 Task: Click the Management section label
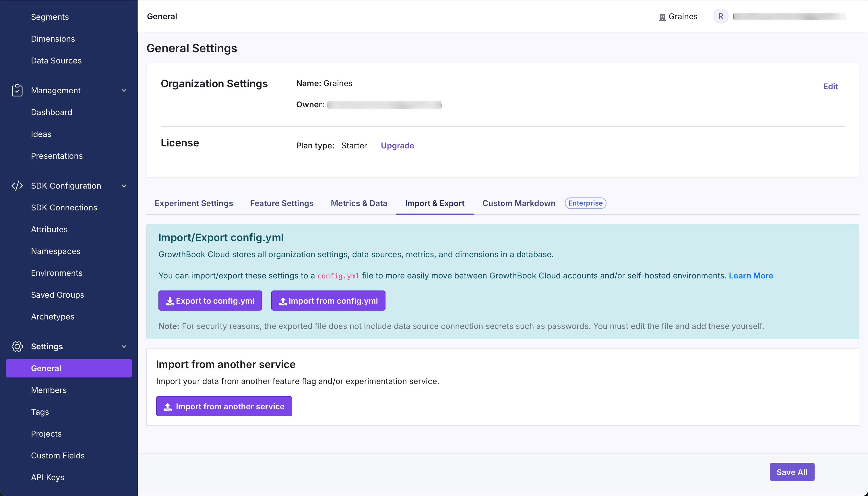point(55,90)
